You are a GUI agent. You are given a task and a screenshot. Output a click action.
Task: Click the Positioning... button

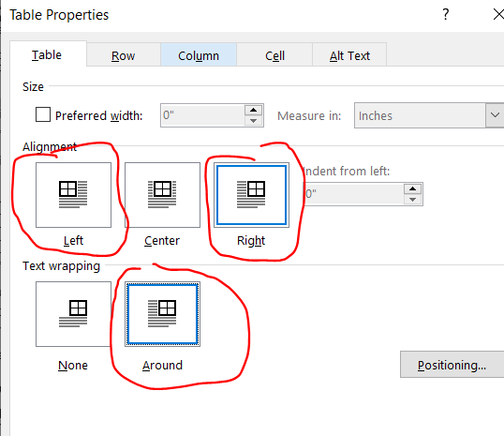pyautogui.click(x=452, y=365)
